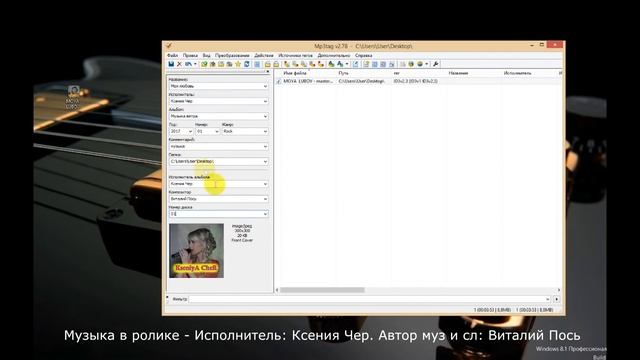
Task: Expand the Исполнитель альбома dropdown
Action: coord(265,184)
